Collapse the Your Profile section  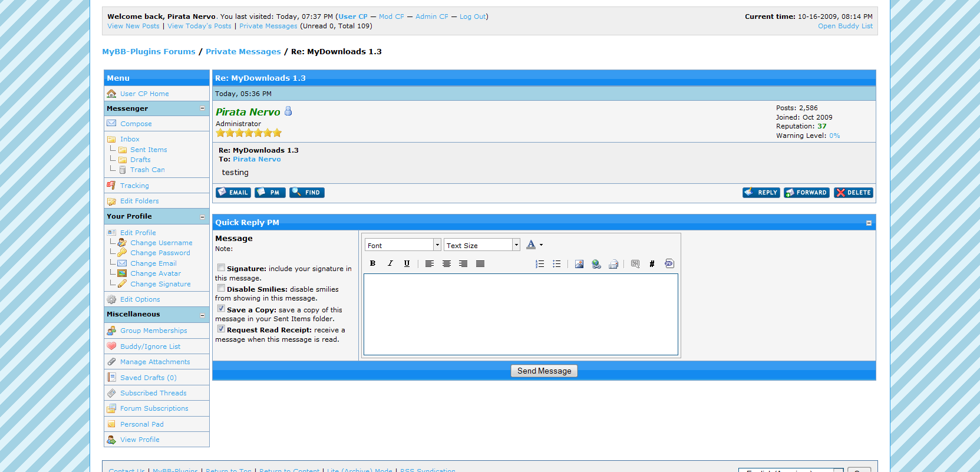(203, 217)
